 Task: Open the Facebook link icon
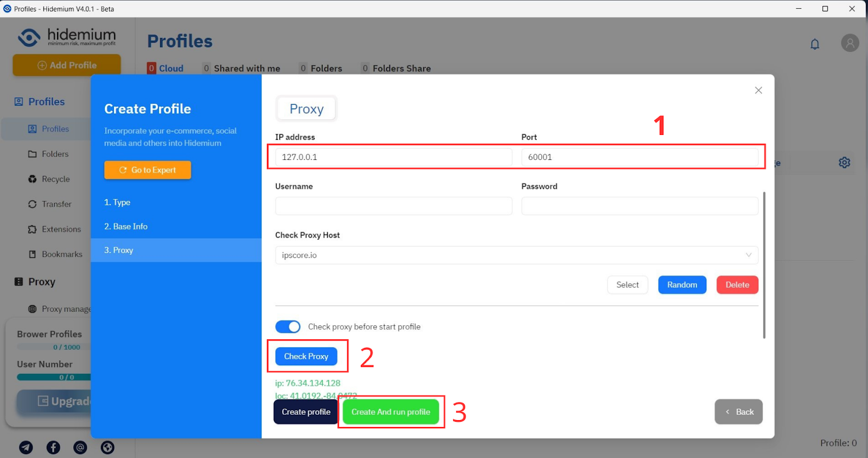tap(53, 447)
